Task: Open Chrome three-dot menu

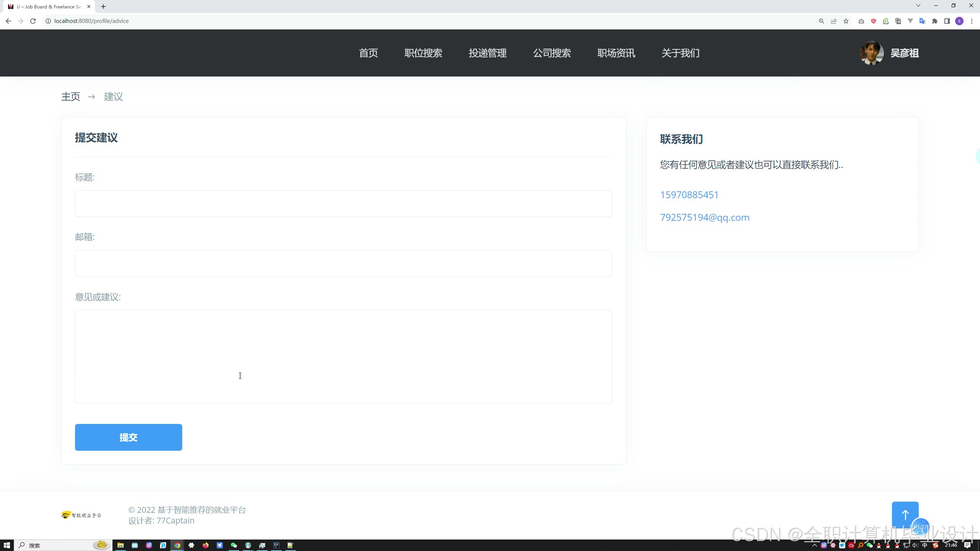Action: coord(972,21)
